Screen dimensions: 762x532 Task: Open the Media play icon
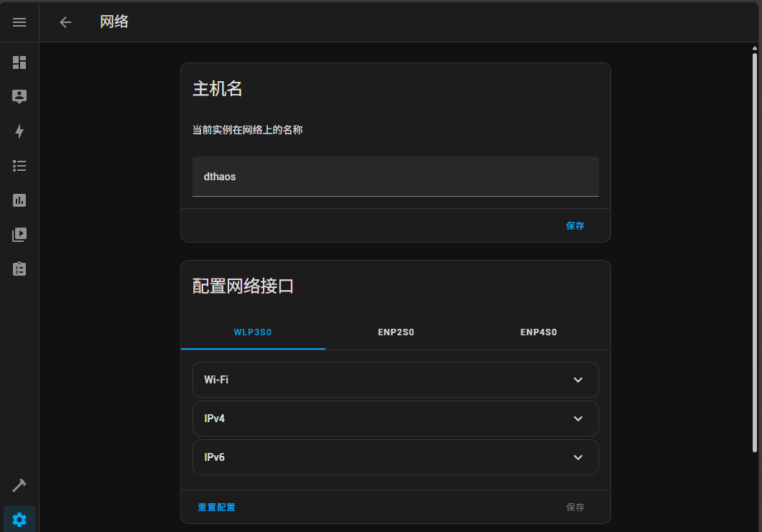(19, 234)
